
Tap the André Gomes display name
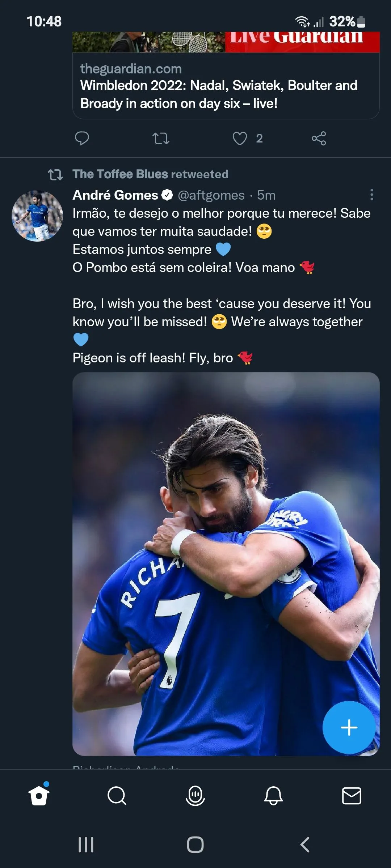click(x=115, y=195)
